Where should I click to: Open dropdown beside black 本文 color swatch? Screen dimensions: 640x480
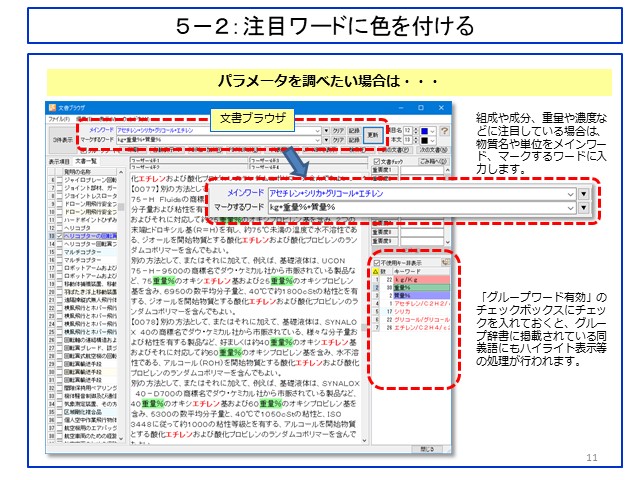(432, 140)
